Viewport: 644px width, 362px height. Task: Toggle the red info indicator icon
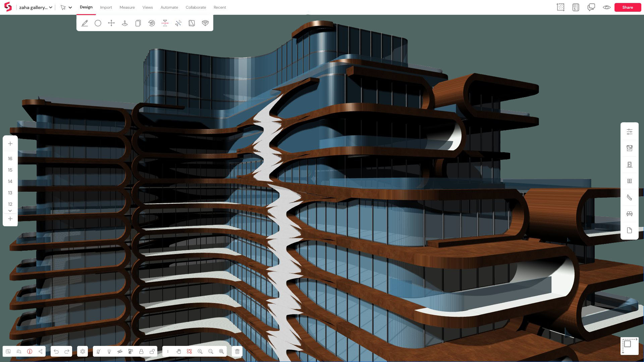click(30, 351)
